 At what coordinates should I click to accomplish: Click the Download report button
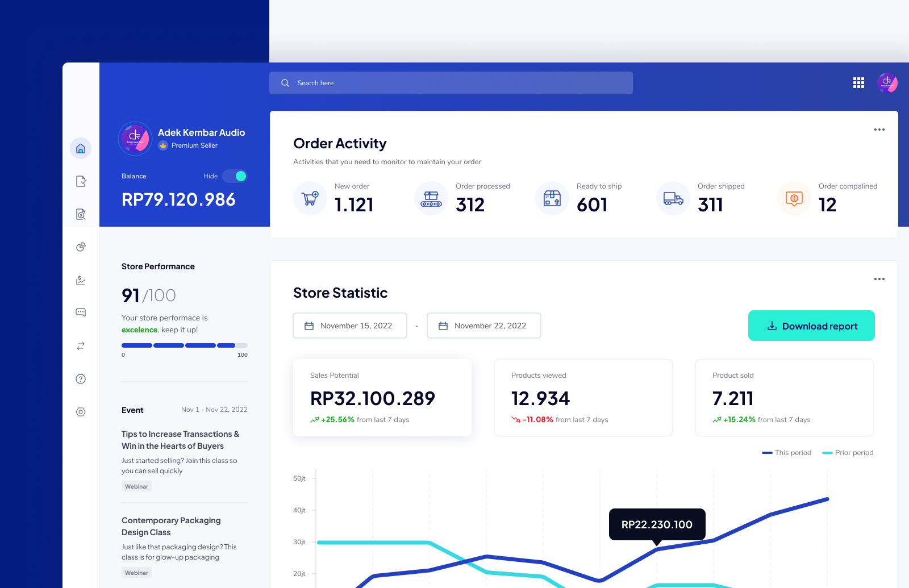coord(811,326)
